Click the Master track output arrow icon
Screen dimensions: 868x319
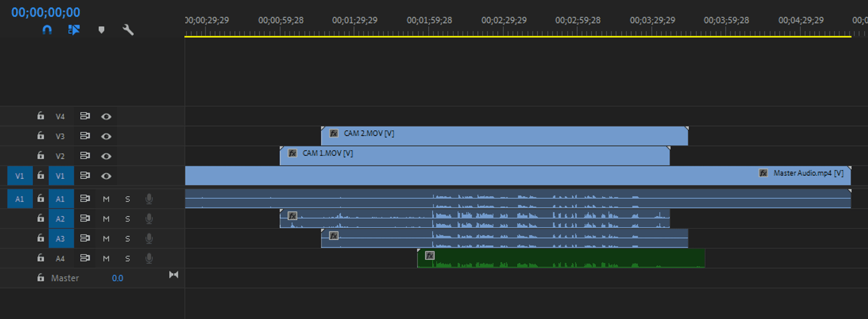(174, 275)
